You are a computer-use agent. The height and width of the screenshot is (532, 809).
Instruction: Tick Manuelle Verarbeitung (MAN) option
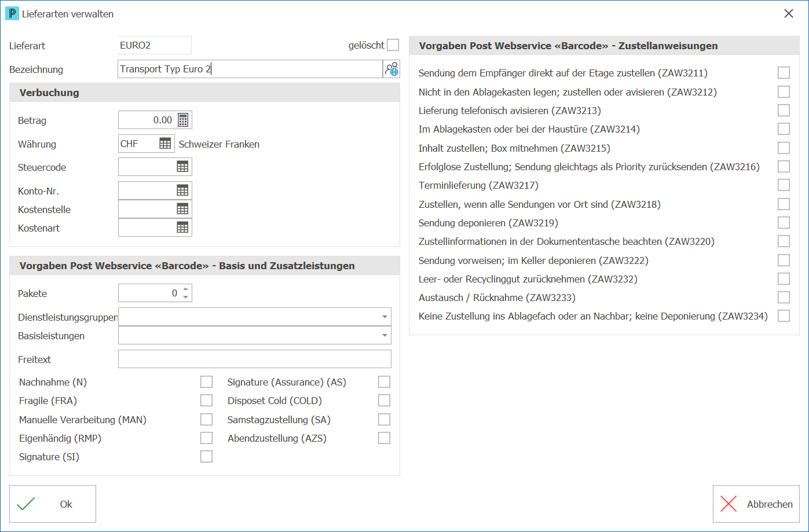click(206, 420)
